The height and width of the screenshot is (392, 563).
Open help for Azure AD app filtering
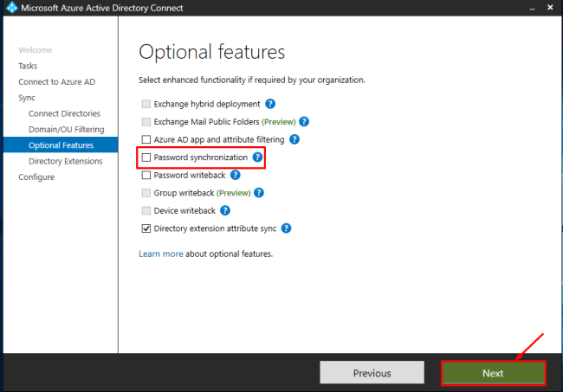(294, 139)
